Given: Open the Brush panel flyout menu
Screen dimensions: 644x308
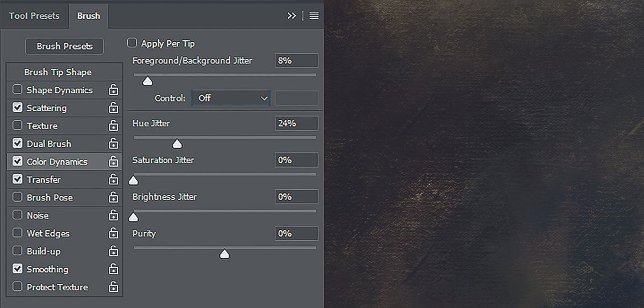Looking at the screenshot, I should (314, 16).
